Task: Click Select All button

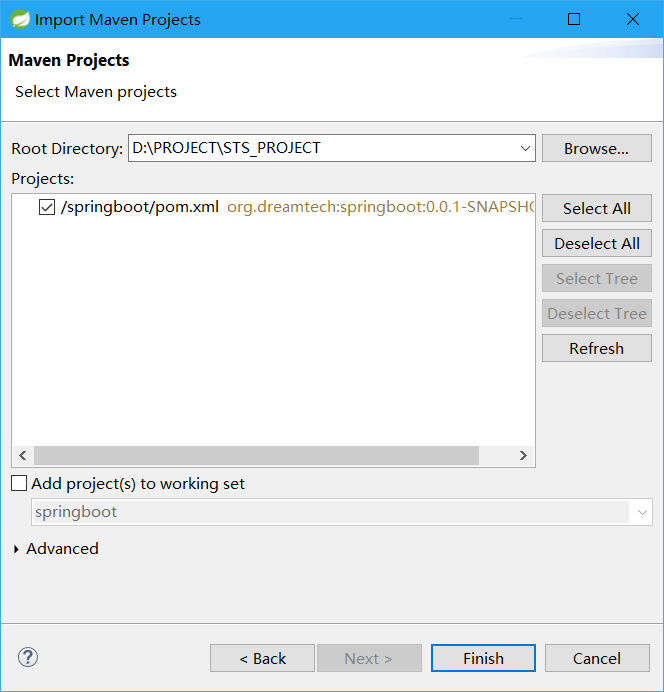Action: pos(596,208)
